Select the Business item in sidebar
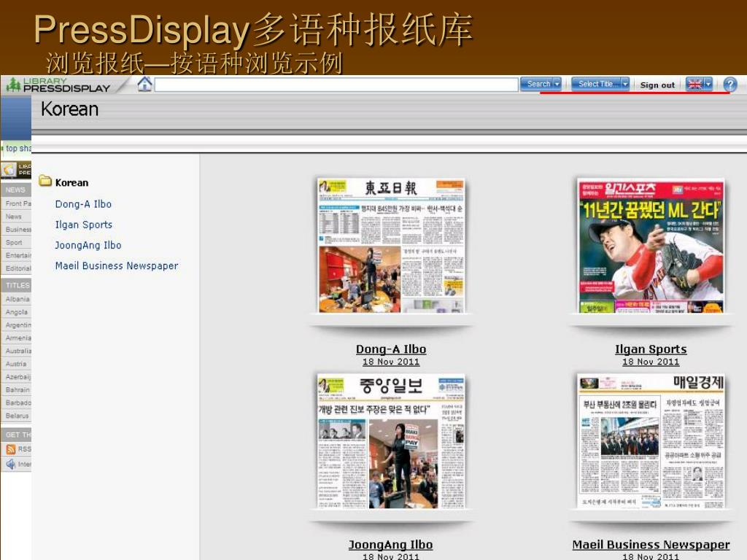The width and height of the screenshot is (747, 560). [17, 229]
